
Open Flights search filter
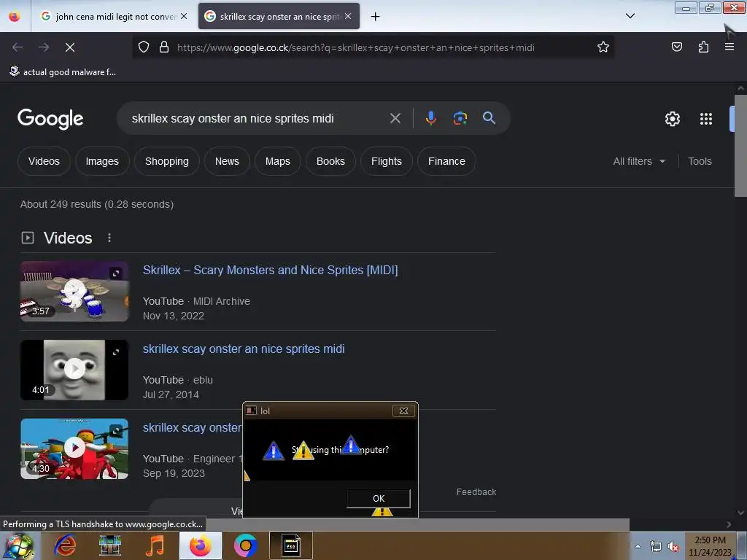pos(387,161)
